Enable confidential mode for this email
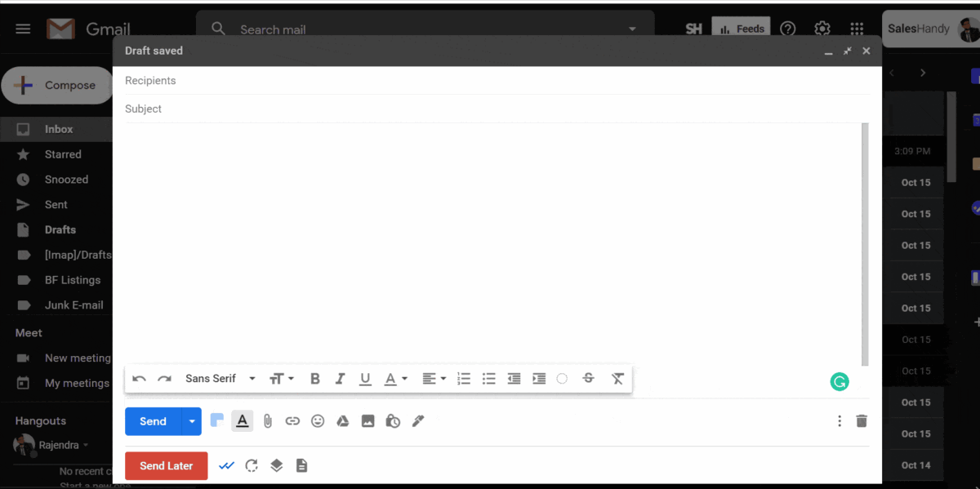 [x=393, y=420]
